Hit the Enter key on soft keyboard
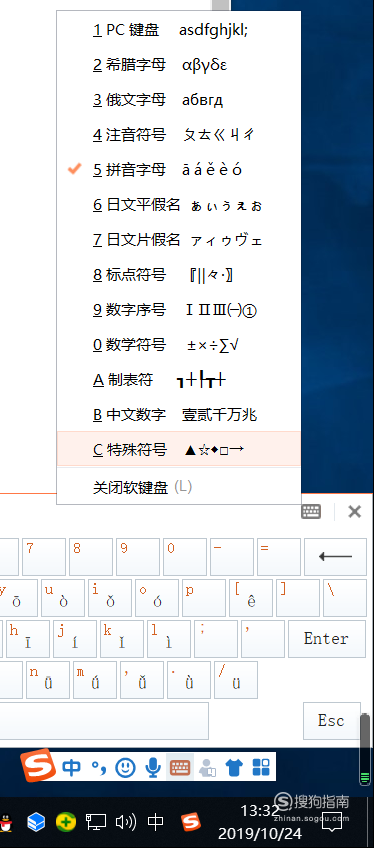Screen dimensions: 374x848 click(x=326, y=639)
